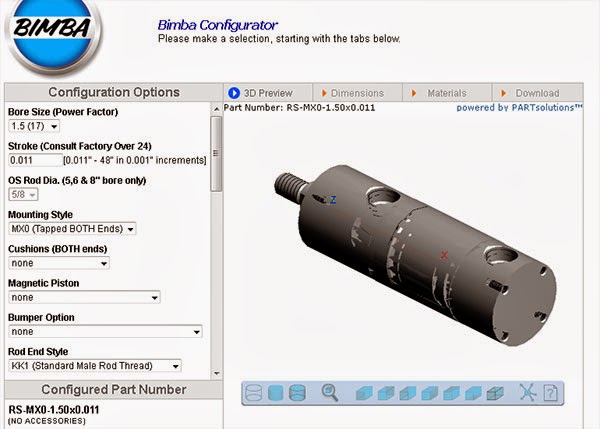600x429 pixels.
Task: Open the OS Rod Dia. 5/8 dropdown
Action: tap(23, 194)
